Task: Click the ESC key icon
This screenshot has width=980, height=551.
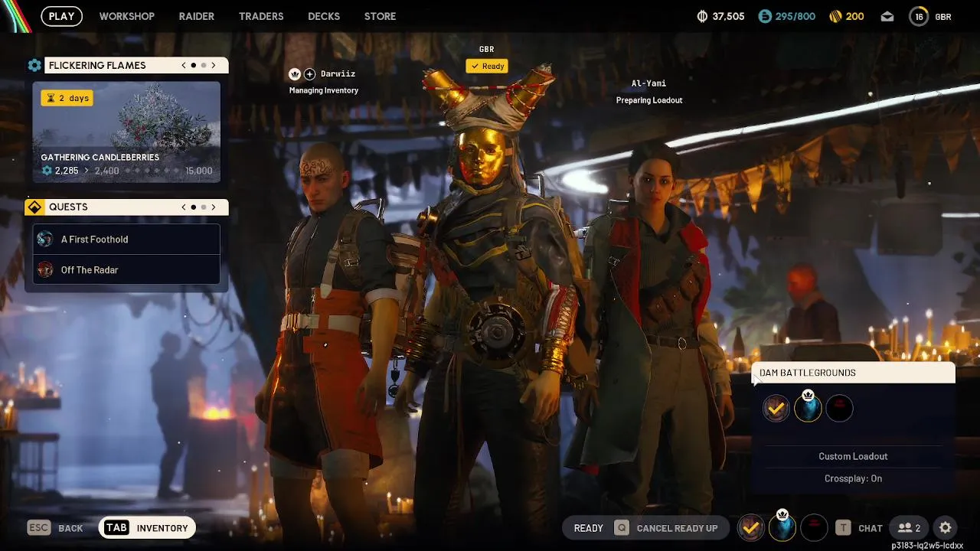Action: (39, 528)
